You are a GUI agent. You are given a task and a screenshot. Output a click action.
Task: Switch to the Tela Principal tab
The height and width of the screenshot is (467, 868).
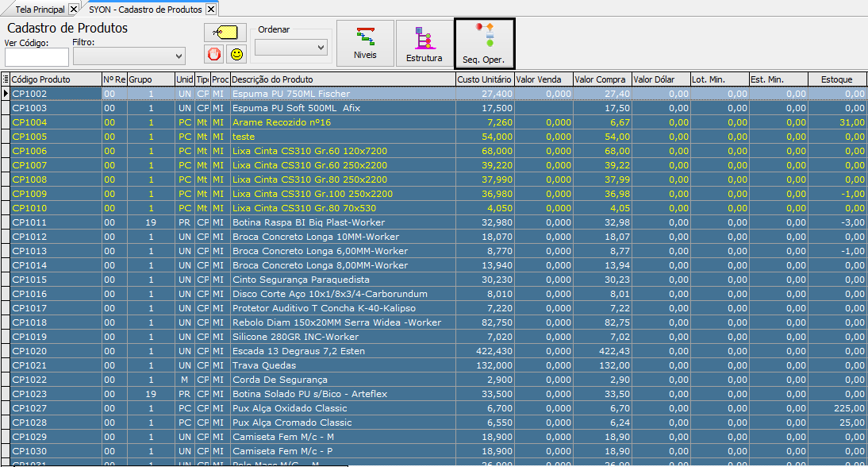tap(38, 10)
